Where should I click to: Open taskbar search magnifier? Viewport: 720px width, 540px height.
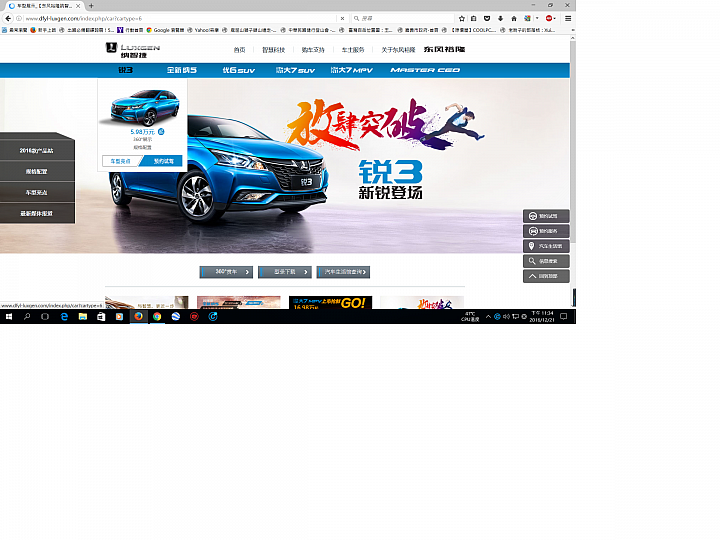pos(27,316)
